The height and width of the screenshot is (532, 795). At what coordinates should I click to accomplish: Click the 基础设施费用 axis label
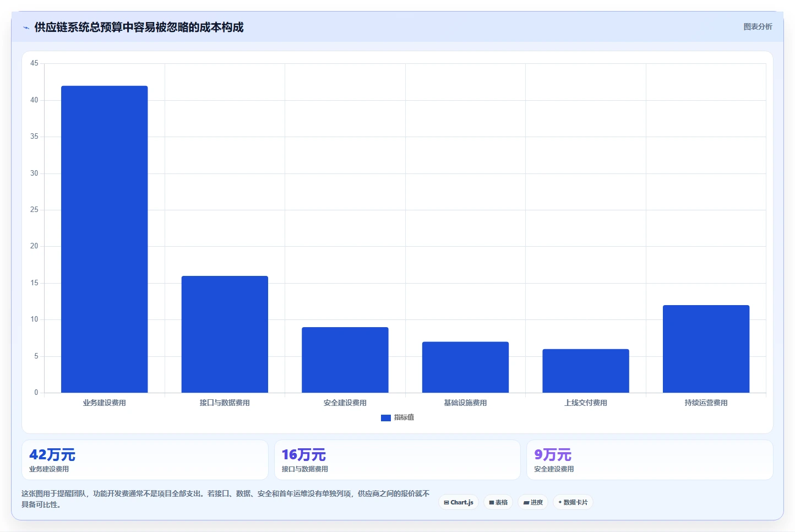coord(465,403)
